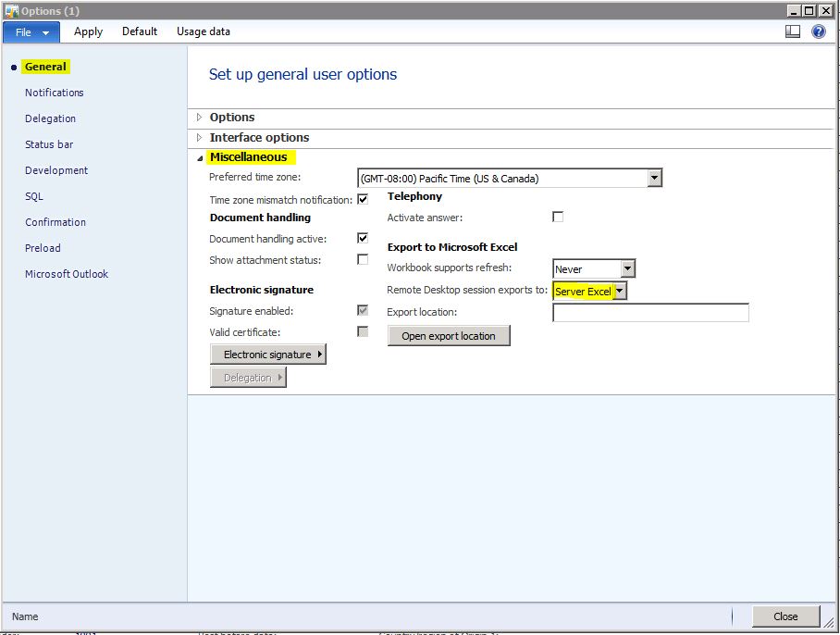840x635 pixels.
Task: Enable Show attachment status checkbox
Action: [363, 259]
